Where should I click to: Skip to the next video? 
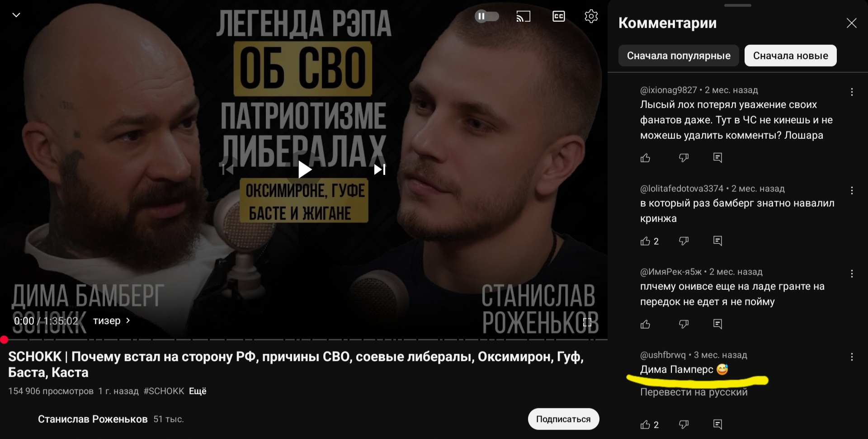click(380, 170)
